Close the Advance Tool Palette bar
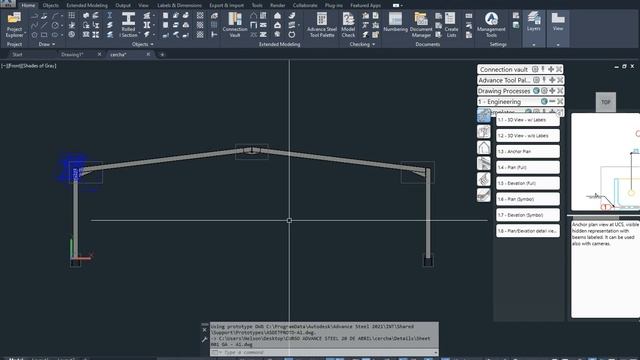 pyautogui.click(x=560, y=80)
